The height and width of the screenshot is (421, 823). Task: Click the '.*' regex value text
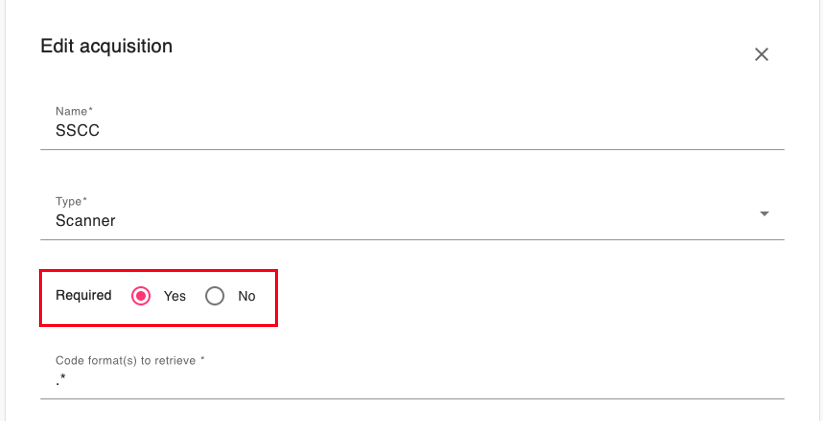point(60,380)
